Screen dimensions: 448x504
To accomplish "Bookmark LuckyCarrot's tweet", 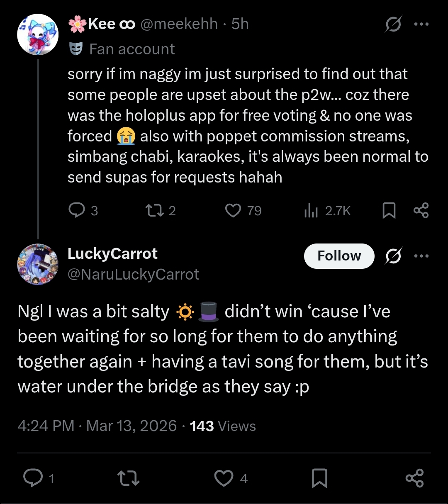I will point(319,478).
